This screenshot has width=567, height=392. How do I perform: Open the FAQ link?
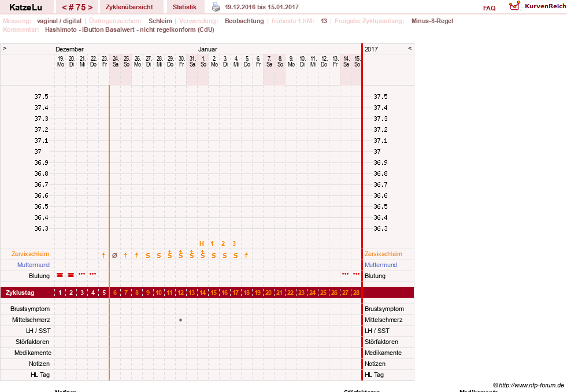[x=489, y=8]
